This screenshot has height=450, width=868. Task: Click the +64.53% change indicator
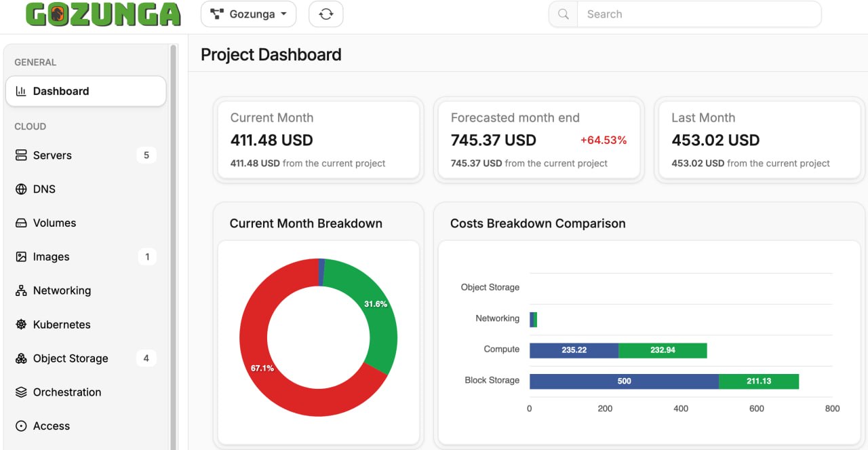click(604, 140)
